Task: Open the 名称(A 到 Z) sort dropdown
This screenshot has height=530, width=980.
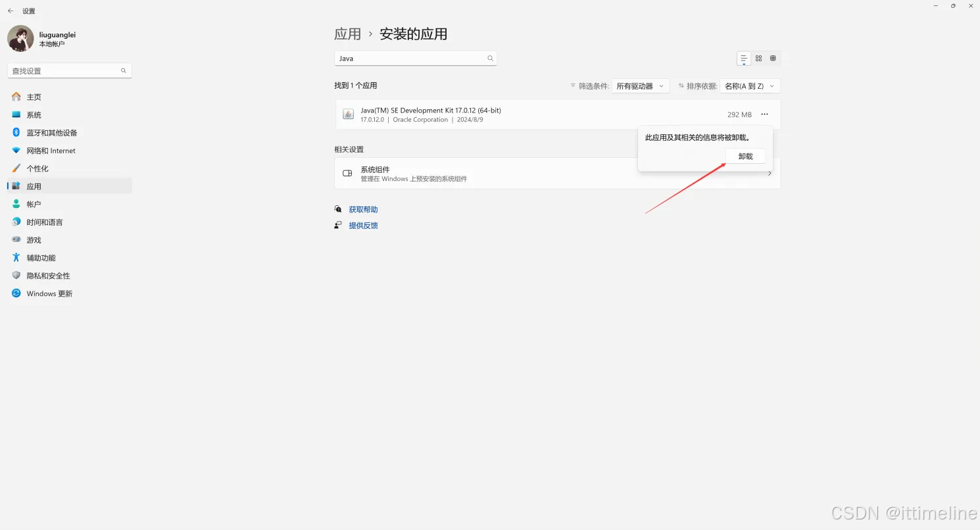Action: (750, 86)
